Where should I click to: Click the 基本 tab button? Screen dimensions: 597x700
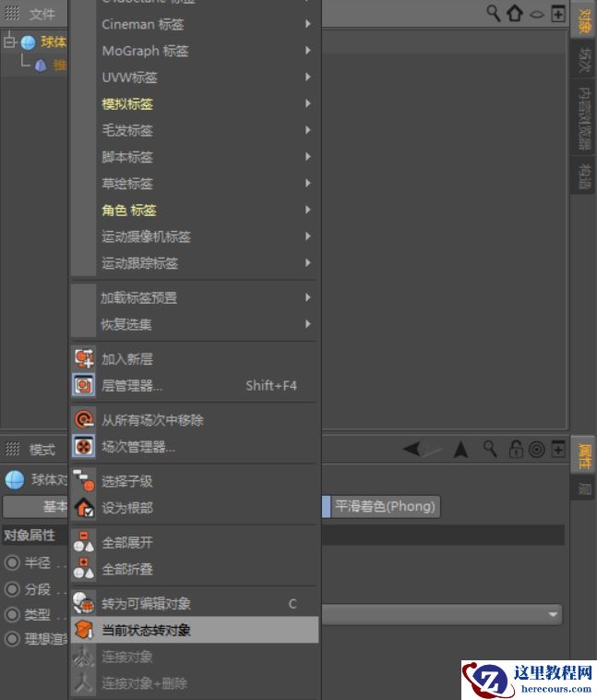click(35, 506)
